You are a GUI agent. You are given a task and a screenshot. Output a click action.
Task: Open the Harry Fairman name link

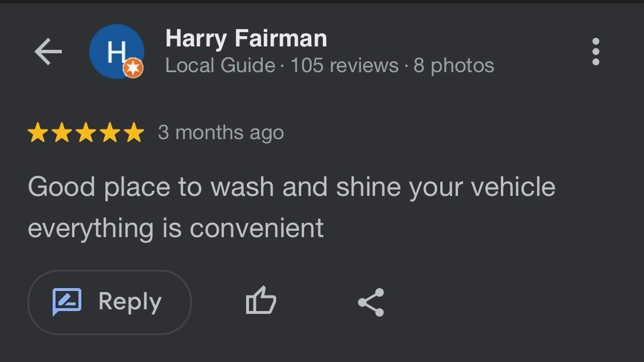coord(246,39)
